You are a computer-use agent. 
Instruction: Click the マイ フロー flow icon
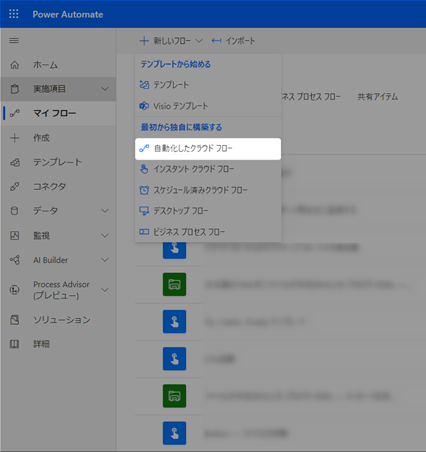click(x=15, y=113)
